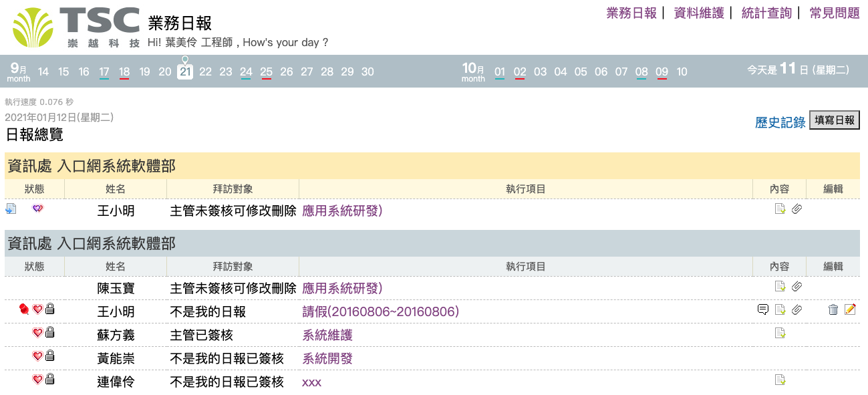Click the pencil edit icon for 王小明's report

pyautogui.click(x=850, y=309)
